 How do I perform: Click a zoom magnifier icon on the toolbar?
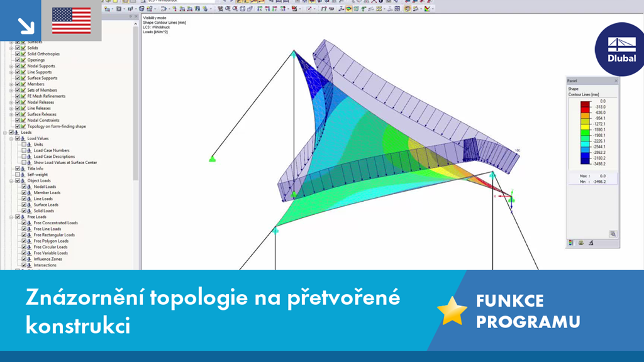click(x=226, y=9)
